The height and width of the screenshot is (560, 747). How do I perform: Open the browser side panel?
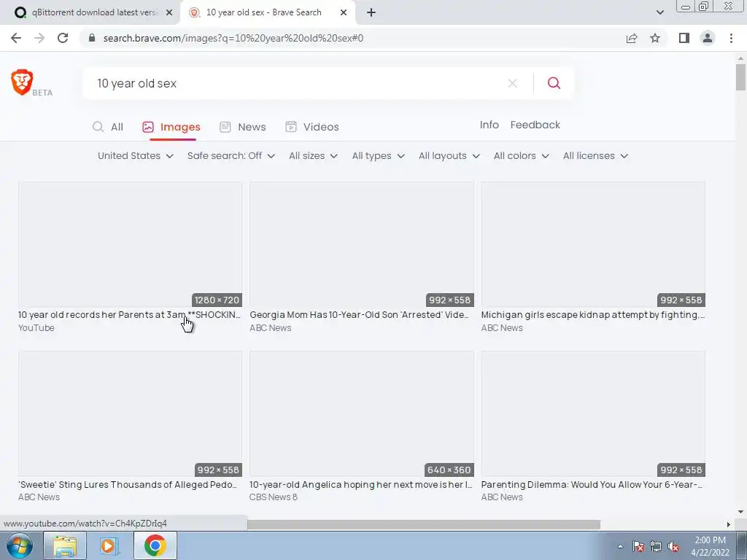[x=684, y=38]
